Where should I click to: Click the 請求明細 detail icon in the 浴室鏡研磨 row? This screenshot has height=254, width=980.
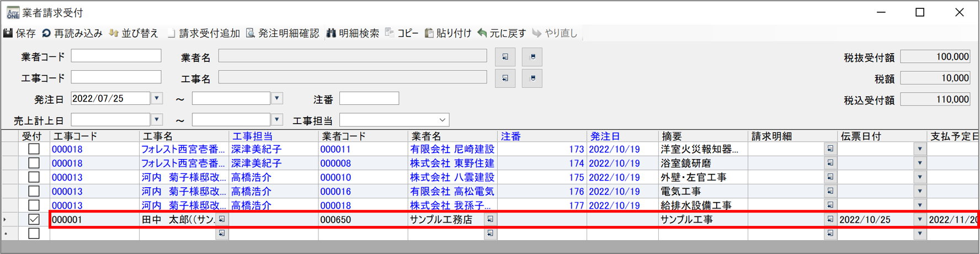click(830, 163)
